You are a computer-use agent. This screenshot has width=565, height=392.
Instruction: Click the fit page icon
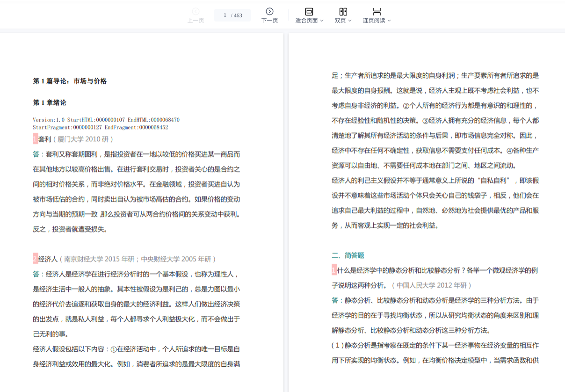309,12
